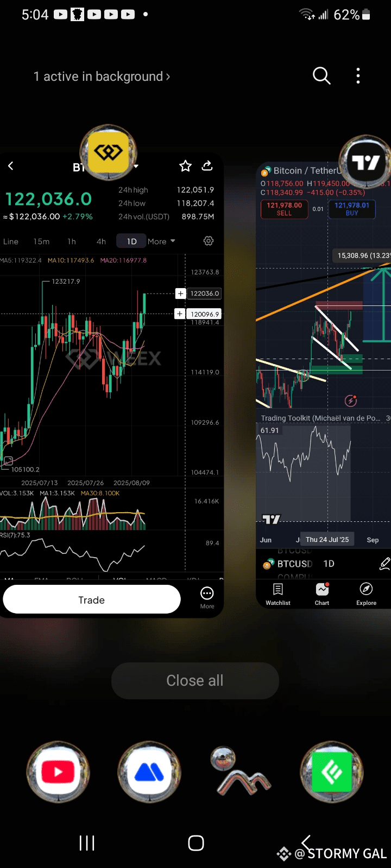Image resolution: width=391 pixels, height=868 pixels.
Task: Tap the RSI(7):75.3 label
Action: pos(15,535)
